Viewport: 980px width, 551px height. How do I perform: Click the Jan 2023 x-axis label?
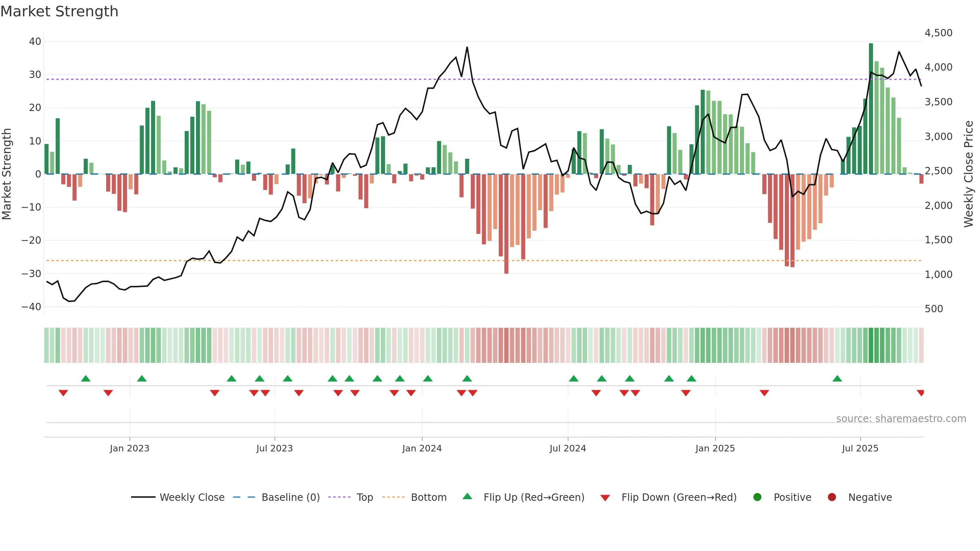click(x=129, y=448)
